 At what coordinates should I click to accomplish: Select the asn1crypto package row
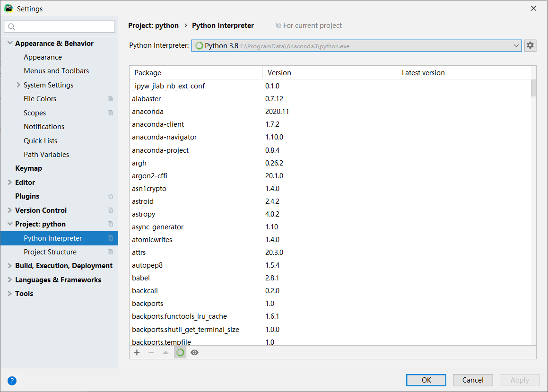tap(331, 189)
